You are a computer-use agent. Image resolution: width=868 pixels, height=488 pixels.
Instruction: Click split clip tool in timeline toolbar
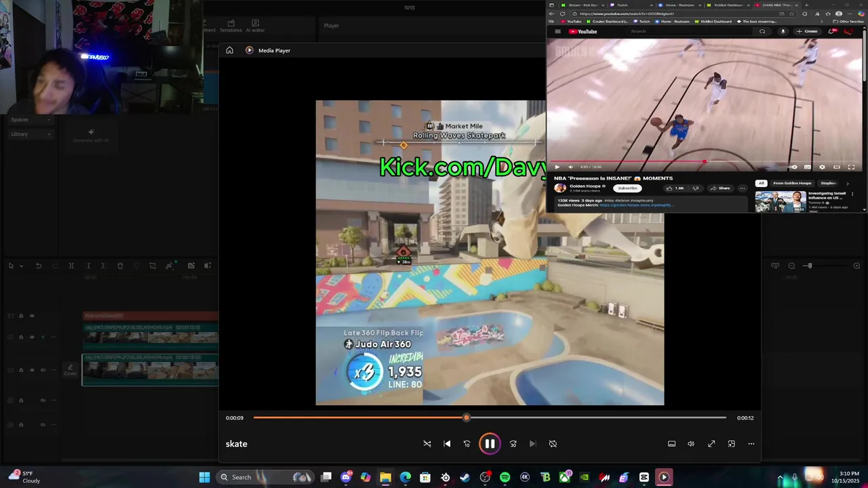tap(71, 266)
